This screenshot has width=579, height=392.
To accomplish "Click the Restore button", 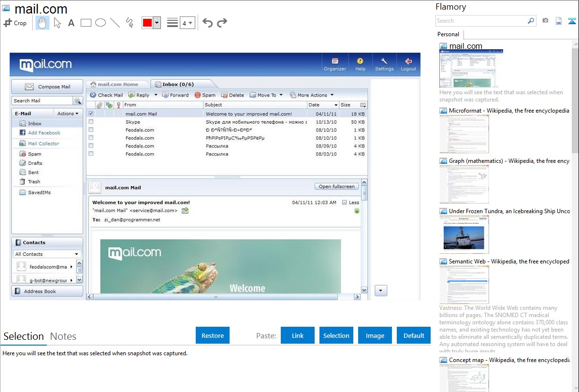I will pos(213,335).
